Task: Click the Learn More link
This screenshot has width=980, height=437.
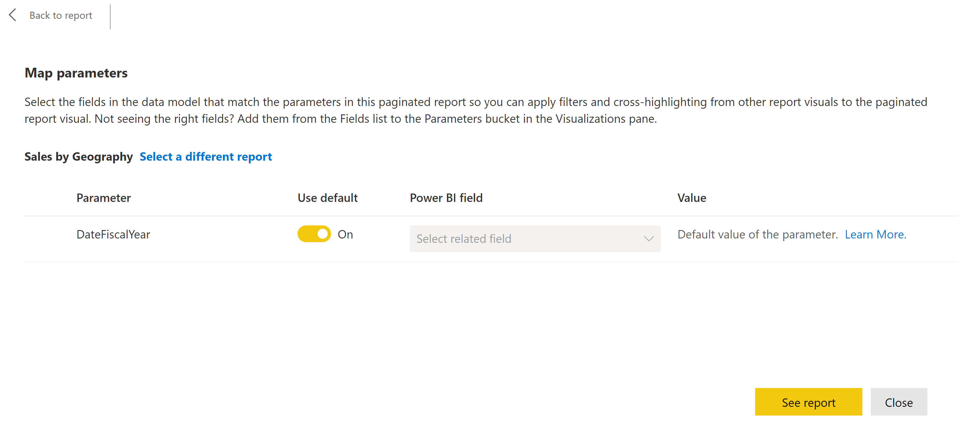Action: pyautogui.click(x=876, y=234)
